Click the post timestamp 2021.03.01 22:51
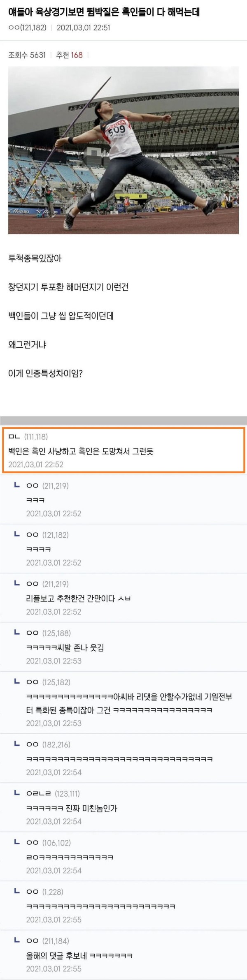The height and width of the screenshot is (980, 247). click(83, 28)
